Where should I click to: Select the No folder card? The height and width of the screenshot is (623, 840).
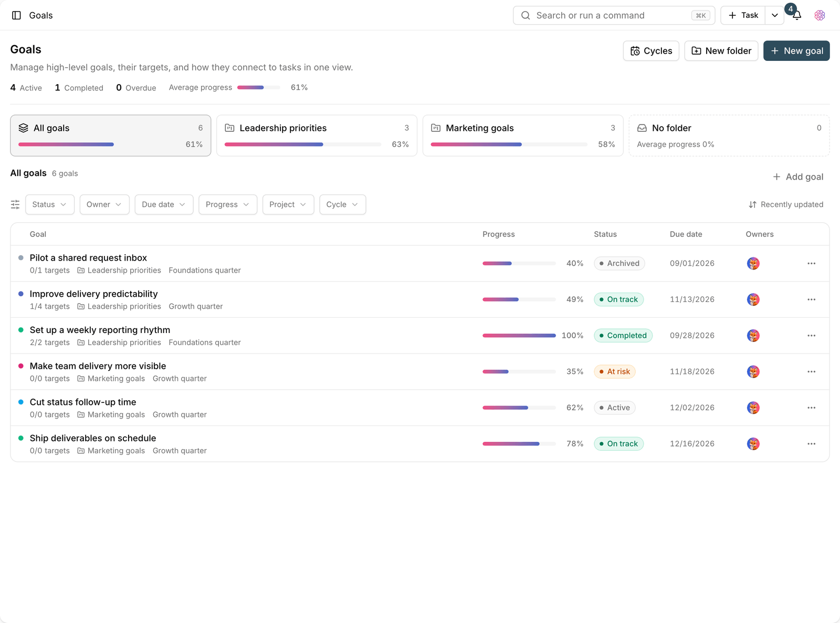(729, 136)
